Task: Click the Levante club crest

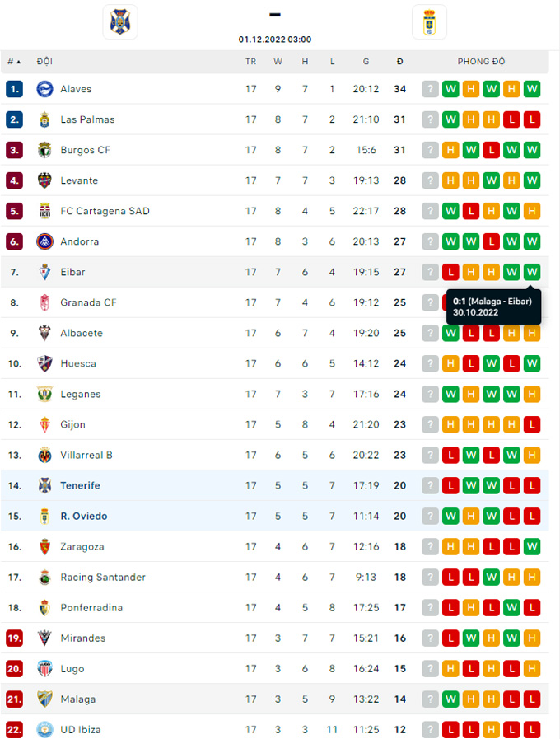Action: click(x=44, y=180)
